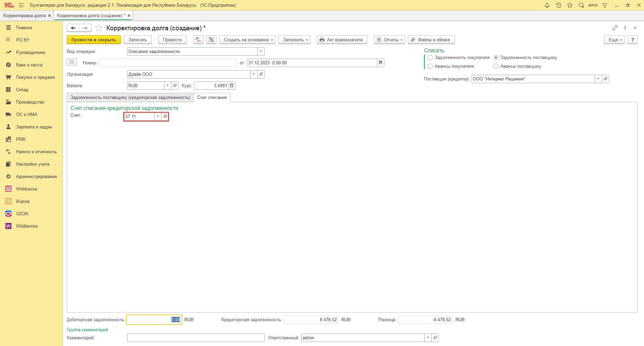Image resolution: width=644 pixels, height=346 pixels.
Task: Go forward with right arrow button
Action: 85,28
